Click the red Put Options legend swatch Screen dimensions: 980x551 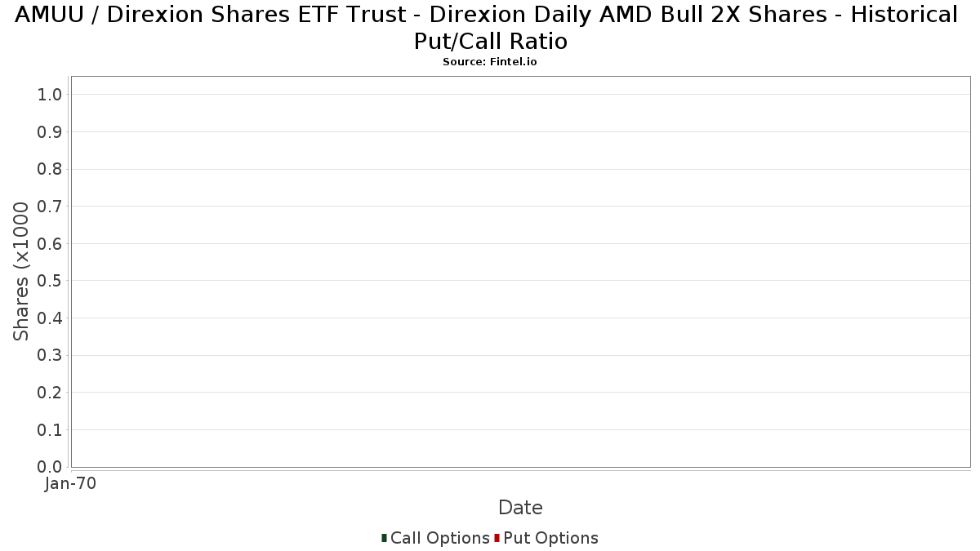pos(497,538)
